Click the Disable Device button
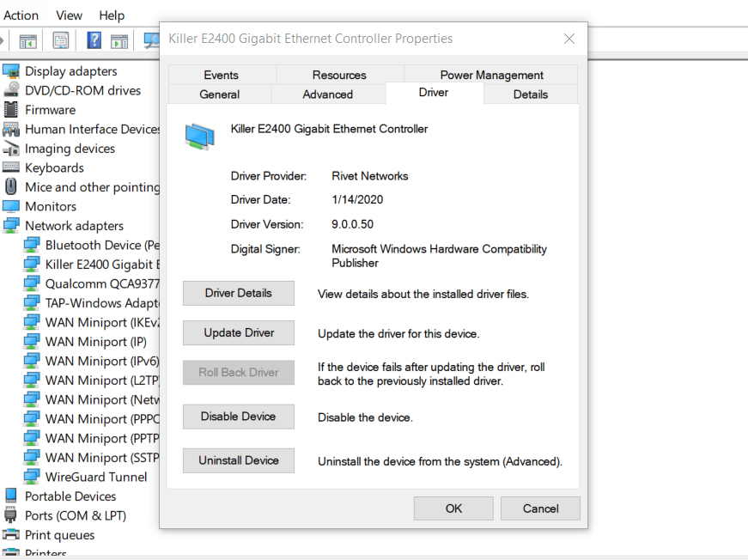The width and height of the screenshot is (748, 560). pos(239,417)
